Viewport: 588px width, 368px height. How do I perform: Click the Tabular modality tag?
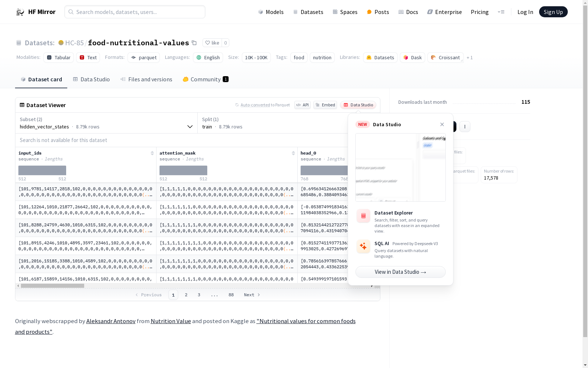point(59,57)
